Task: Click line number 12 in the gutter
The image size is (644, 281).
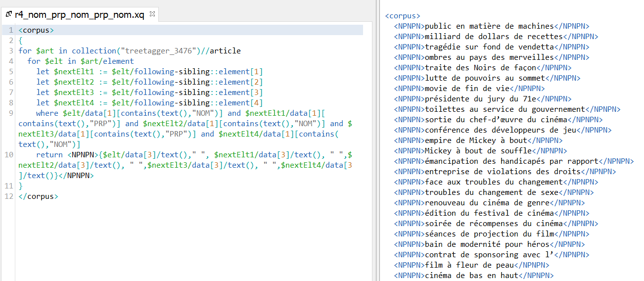Action: [10, 196]
